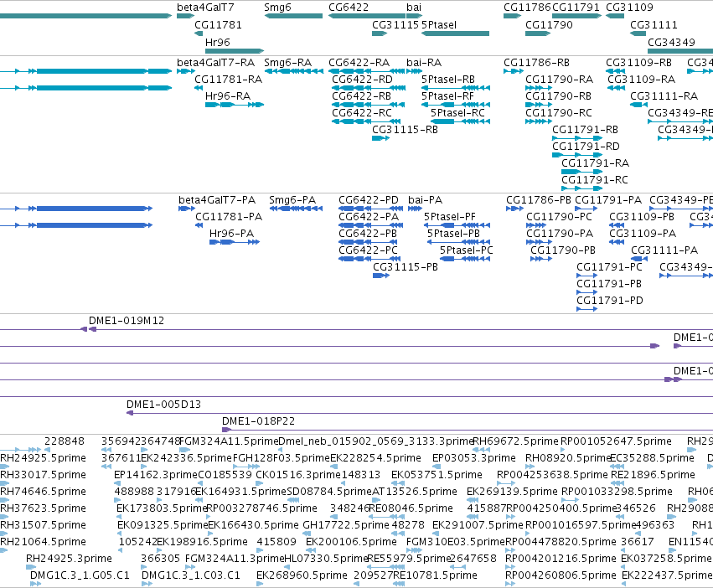Viewport: 713px width, 588px height.
Task: Select the RH24925.3prime EST label
Action: point(69,559)
